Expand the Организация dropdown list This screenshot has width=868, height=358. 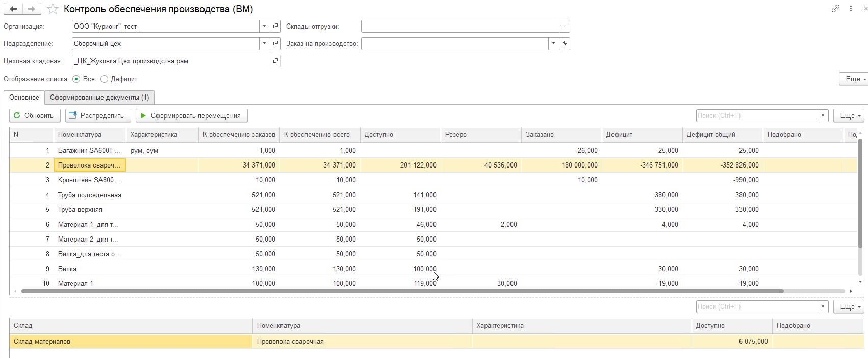[264, 26]
